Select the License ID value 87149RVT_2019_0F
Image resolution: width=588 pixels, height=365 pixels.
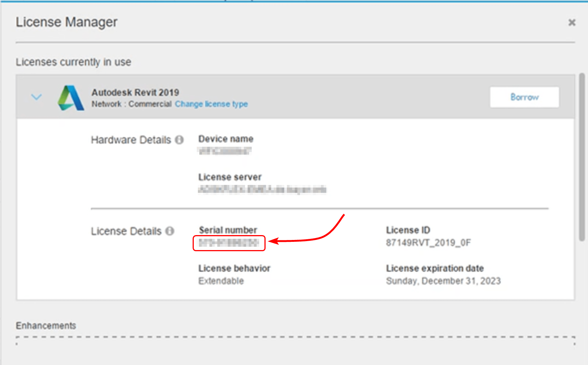point(428,243)
